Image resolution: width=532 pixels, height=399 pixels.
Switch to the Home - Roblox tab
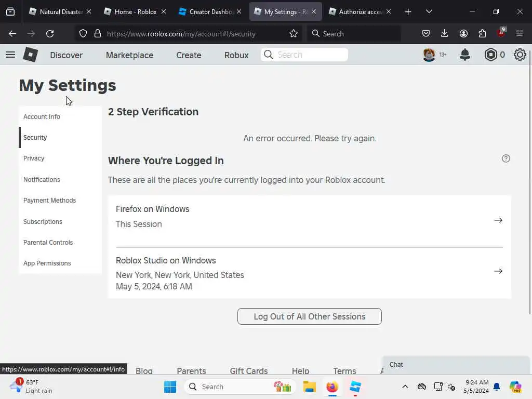[x=136, y=12]
